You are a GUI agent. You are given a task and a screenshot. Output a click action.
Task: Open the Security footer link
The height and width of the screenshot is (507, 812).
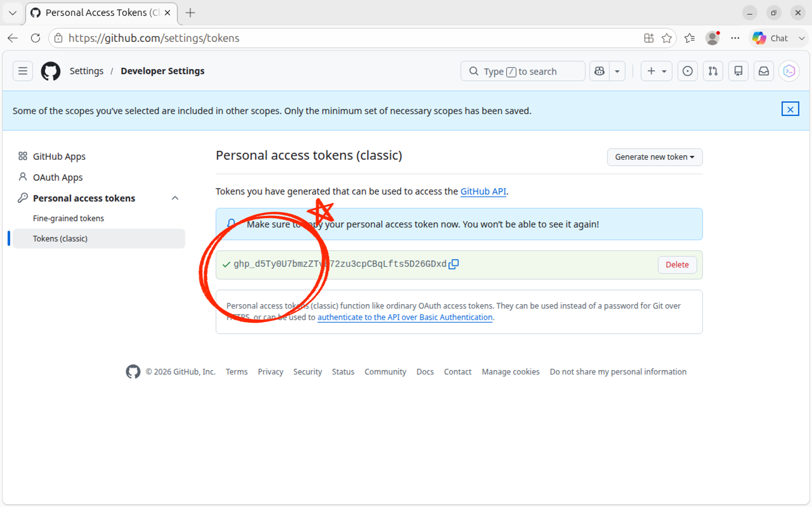pyautogui.click(x=307, y=372)
